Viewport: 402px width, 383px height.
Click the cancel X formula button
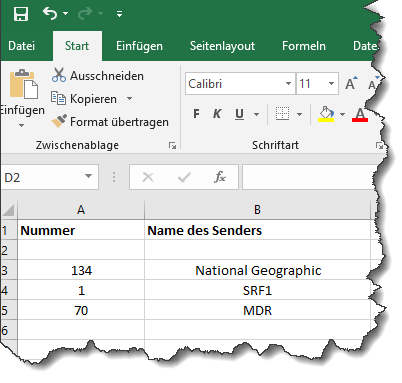tap(148, 177)
